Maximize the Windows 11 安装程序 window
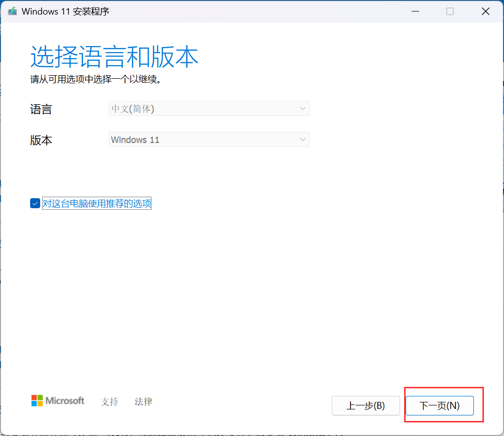Viewport: 504px width, 436px height. (x=450, y=11)
